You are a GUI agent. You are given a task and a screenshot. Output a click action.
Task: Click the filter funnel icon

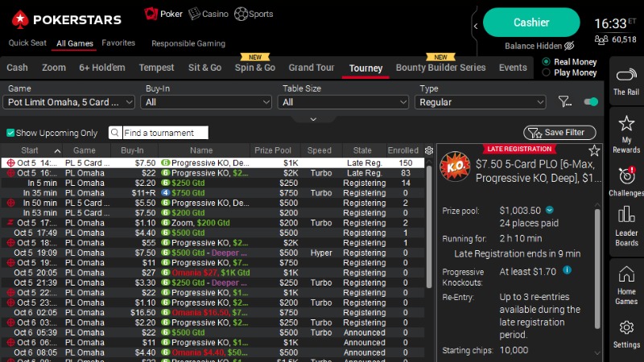coord(565,102)
